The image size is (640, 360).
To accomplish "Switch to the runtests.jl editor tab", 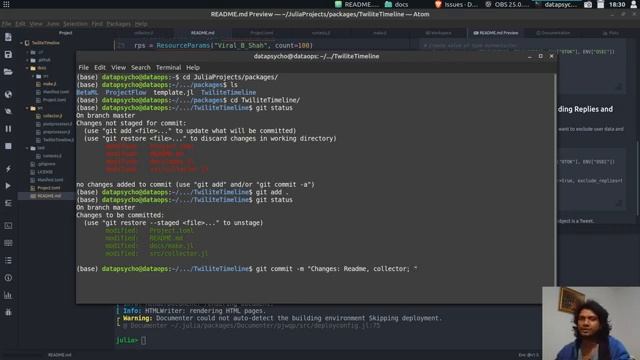I will pyautogui.click(x=321, y=33).
